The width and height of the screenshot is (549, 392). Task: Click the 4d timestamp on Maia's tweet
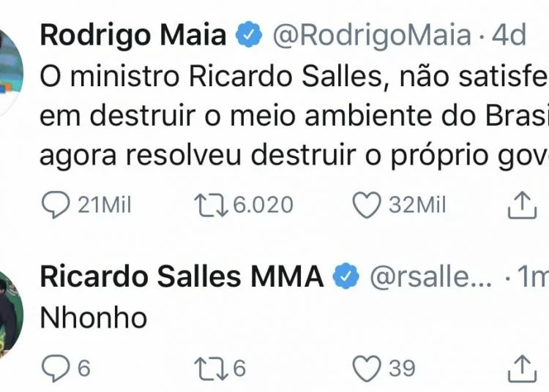click(509, 35)
